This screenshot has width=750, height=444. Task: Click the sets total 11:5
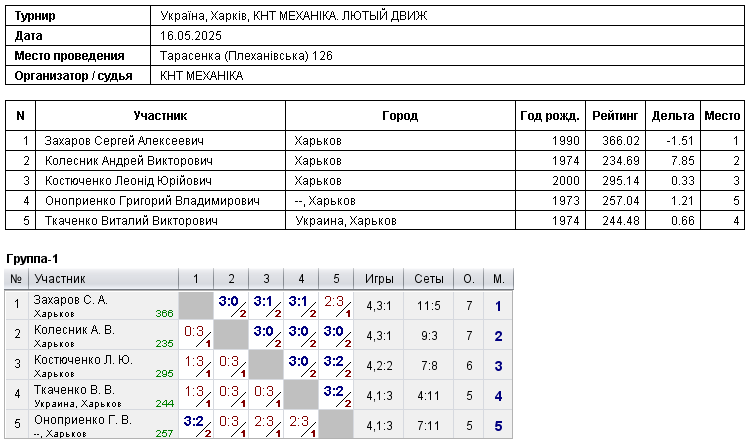pyautogui.click(x=429, y=306)
